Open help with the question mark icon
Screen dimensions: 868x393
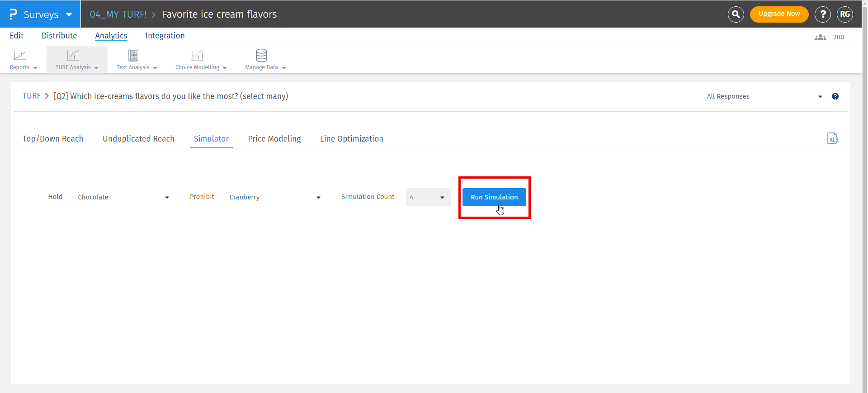822,14
